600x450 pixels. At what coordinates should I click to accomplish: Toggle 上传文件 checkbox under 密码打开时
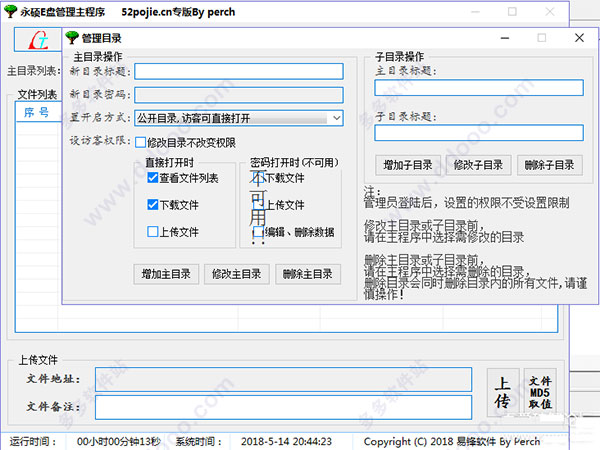(x=259, y=205)
